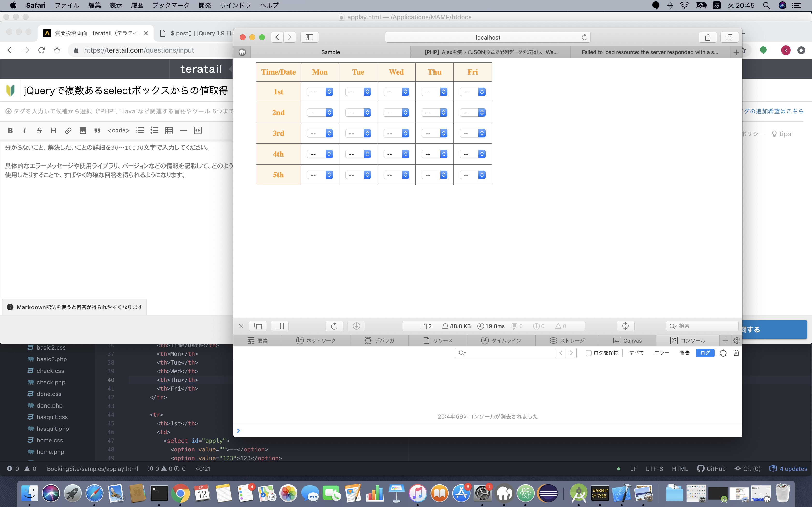
Task: Click the bold formatting icon
Action: tap(10, 130)
